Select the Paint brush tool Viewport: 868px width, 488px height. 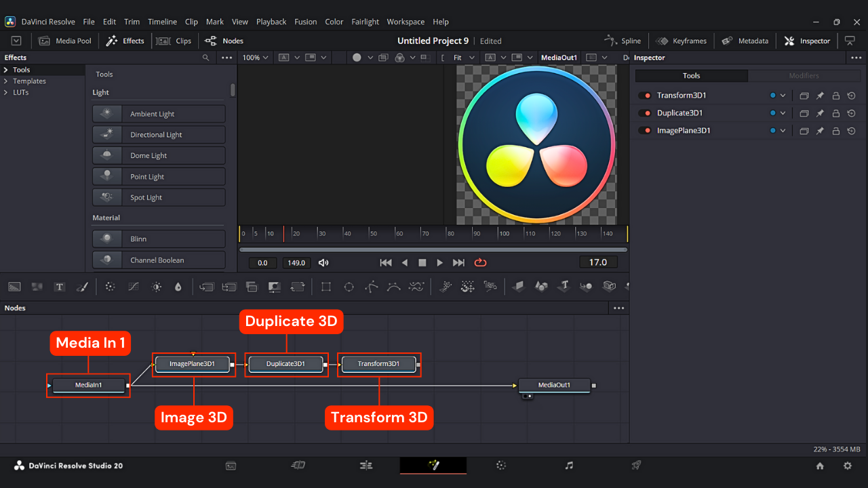pyautogui.click(x=82, y=287)
